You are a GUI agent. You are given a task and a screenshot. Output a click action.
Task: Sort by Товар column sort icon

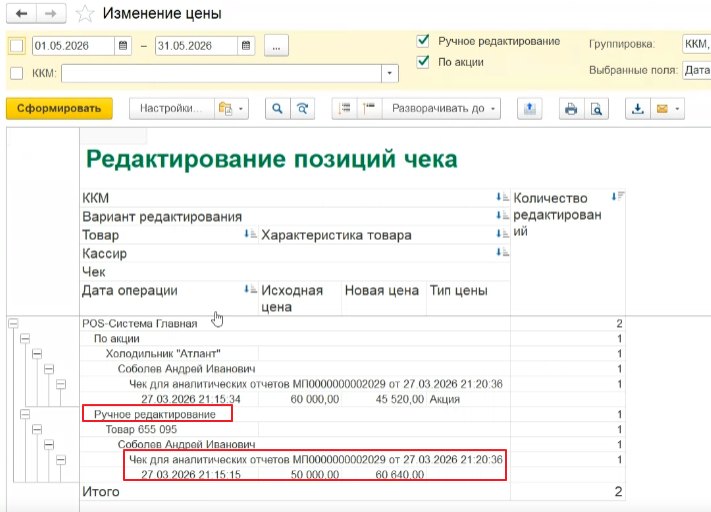click(x=250, y=234)
